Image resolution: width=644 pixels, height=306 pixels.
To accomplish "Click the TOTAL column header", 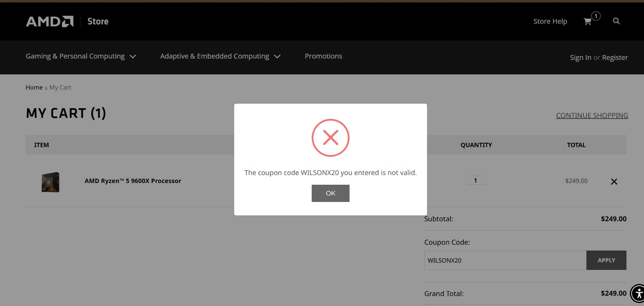I will pyautogui.click(x=576, y=145).
